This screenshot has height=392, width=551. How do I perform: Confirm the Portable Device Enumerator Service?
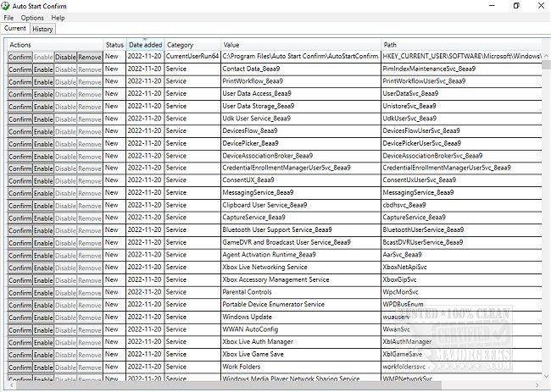click(x=20, y=306)
